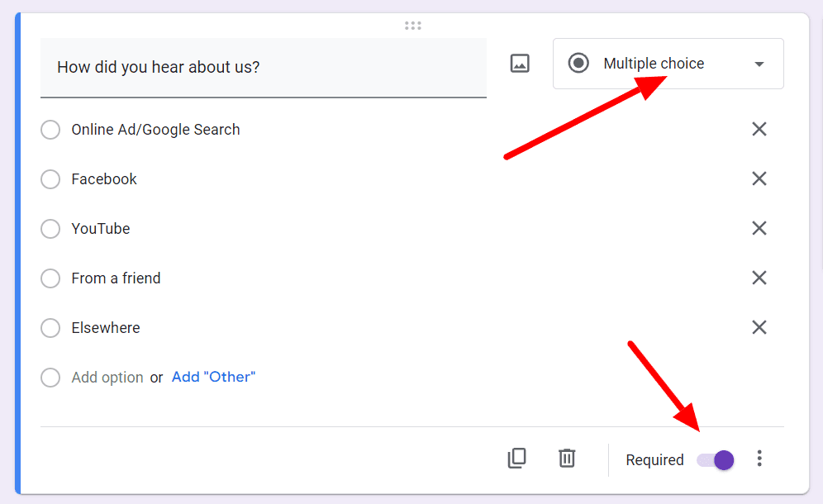This screenshot has height=504, width=823.
Task: Select the Online Ad/Google Search radio button
Action: (50, 130)
